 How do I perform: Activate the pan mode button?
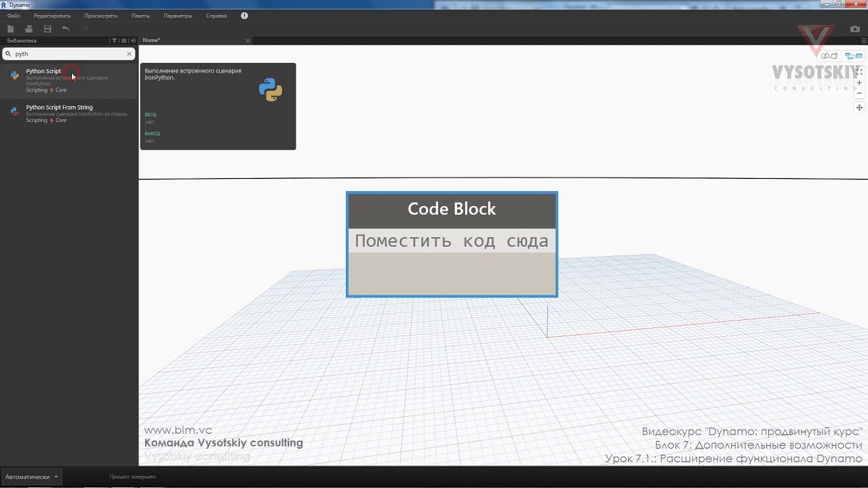[859, 108]
